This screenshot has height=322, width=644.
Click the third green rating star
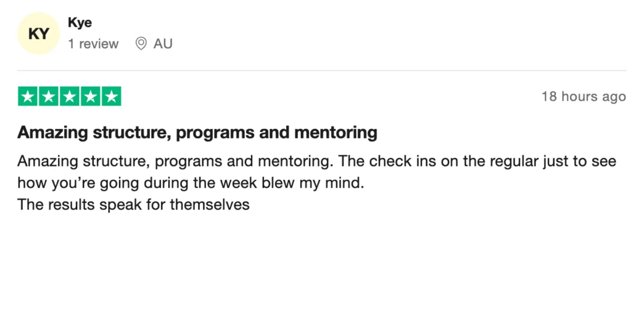click(70, 97)
